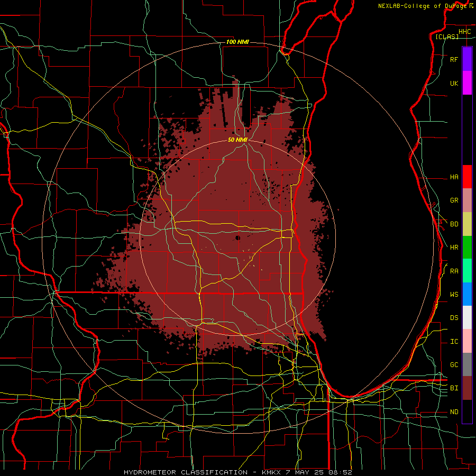Screen dimensions: 476x476
Task: Click the RF legend label
Action: [454, 59]
